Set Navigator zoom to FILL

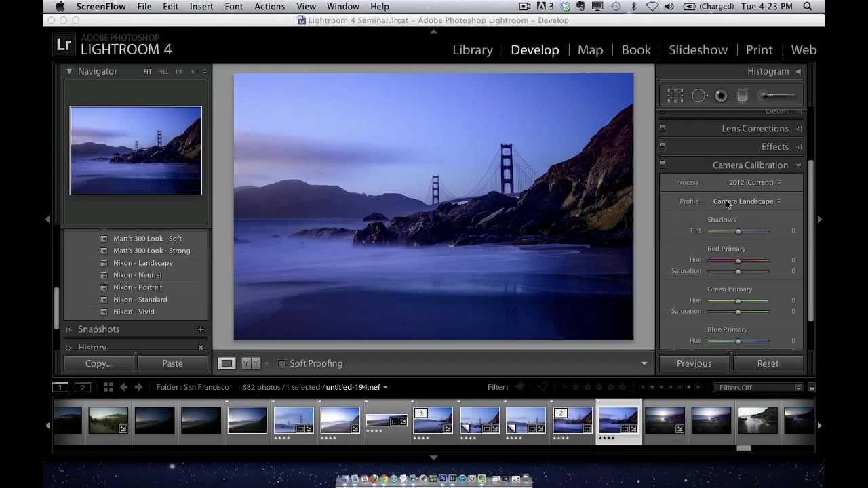coord(163,71)
